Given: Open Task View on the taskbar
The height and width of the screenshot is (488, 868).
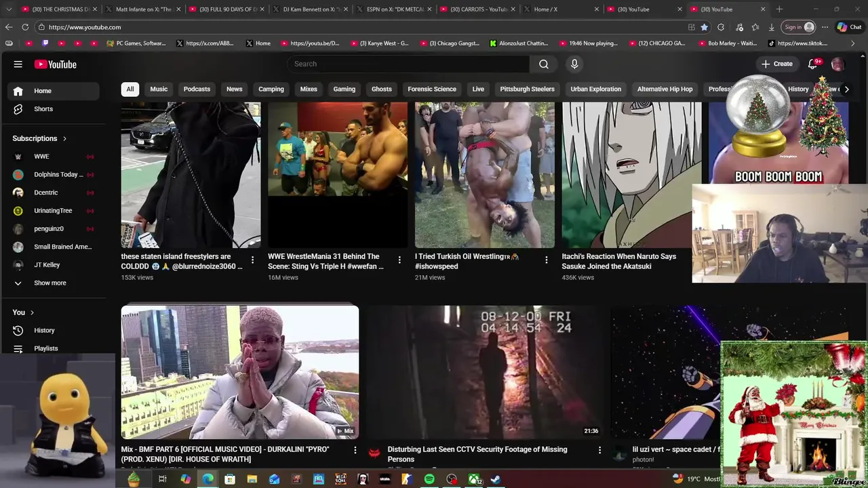Looking at the screenshot, I should (x=163, y=479).
